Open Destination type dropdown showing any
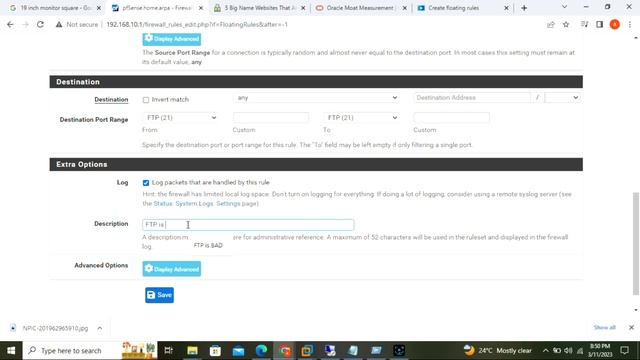Screen dimensions: 640x360 coord(317,98)
